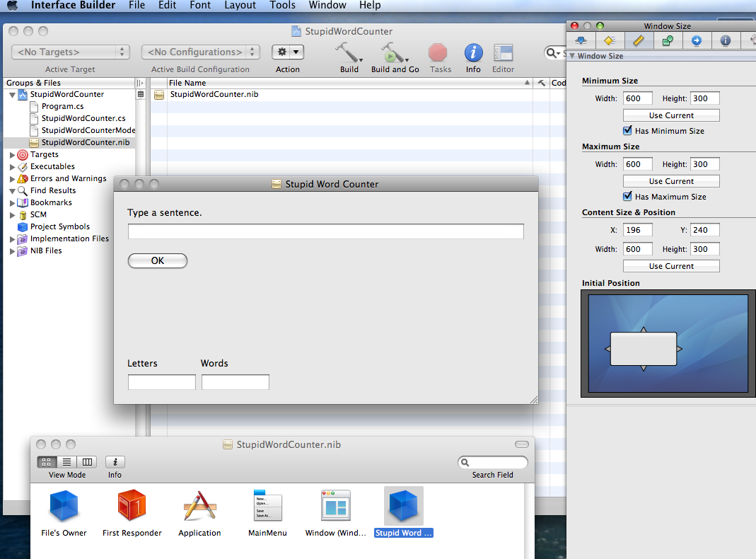Select StupidWordCounter.cs file
The image size is (756, 559).
click(83, 118)
